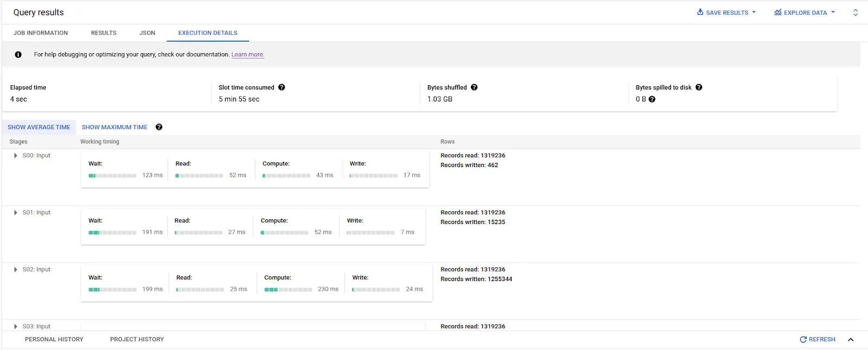Click the info icon in the documentation banner

tap(18, 54)
